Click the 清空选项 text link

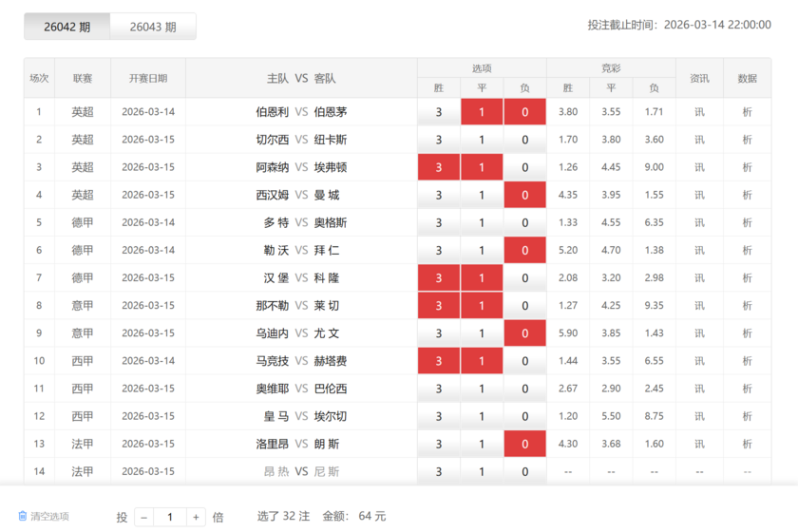(x=49, y=516)
